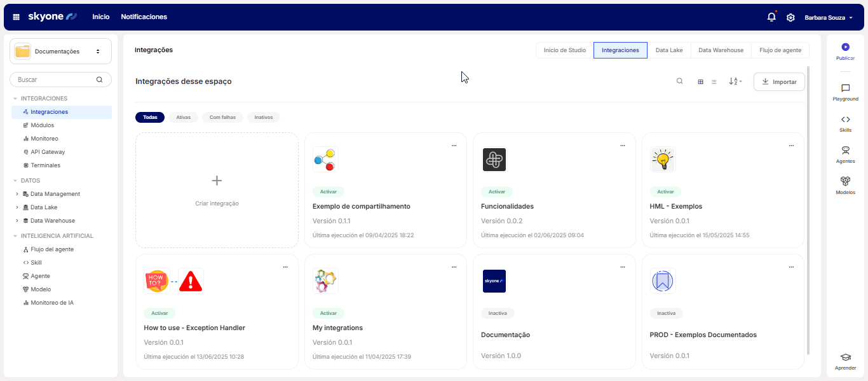Click the notifications bell icon
This screenshot has width=868, height=381.
click(x=771, y=17)
